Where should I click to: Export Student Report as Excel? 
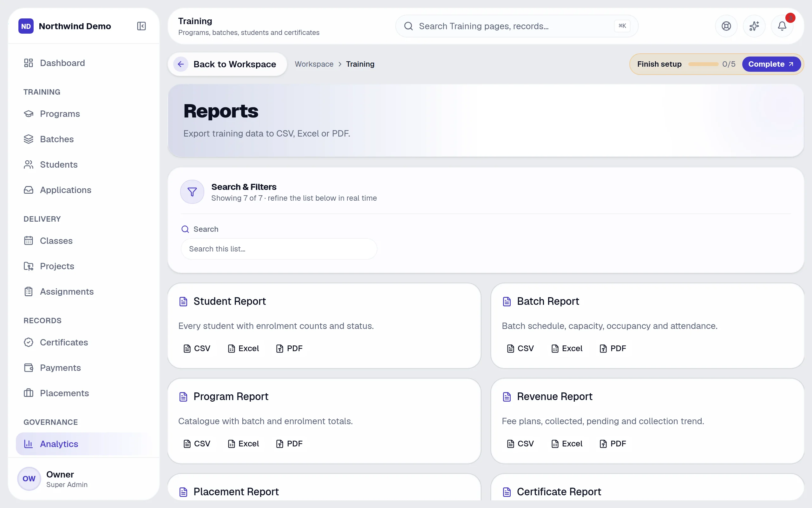pos(243,348)
